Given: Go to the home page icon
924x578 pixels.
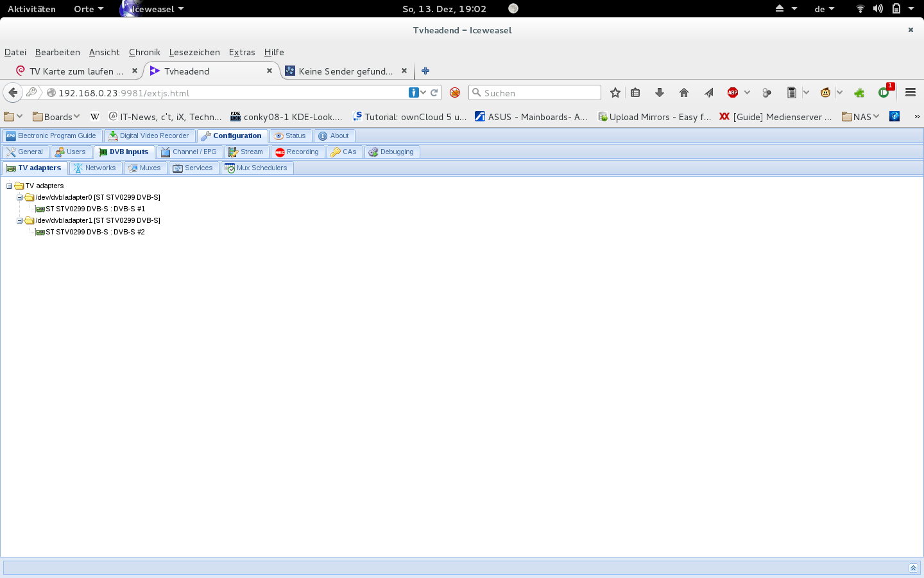Looking at the screenshot, I should 684,92.
